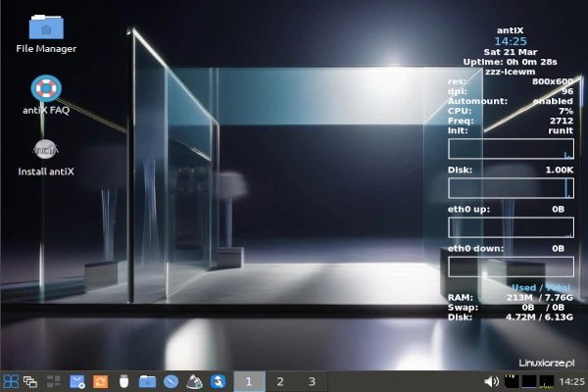Click the blue 14:25 time in Conky
Image resolution: width=588 pixels, height=392 pixels.
coord(511,41)
